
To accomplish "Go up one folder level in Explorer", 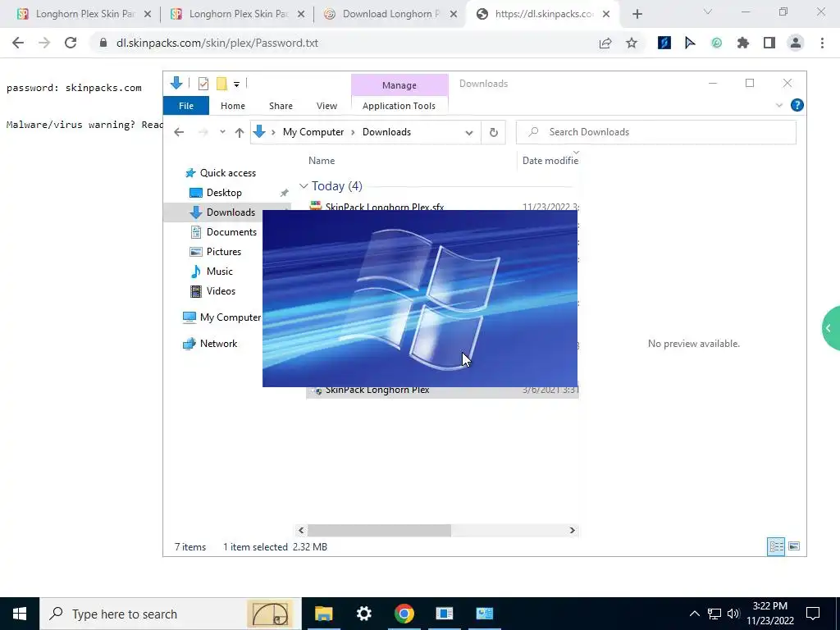I will pos(240,132).
